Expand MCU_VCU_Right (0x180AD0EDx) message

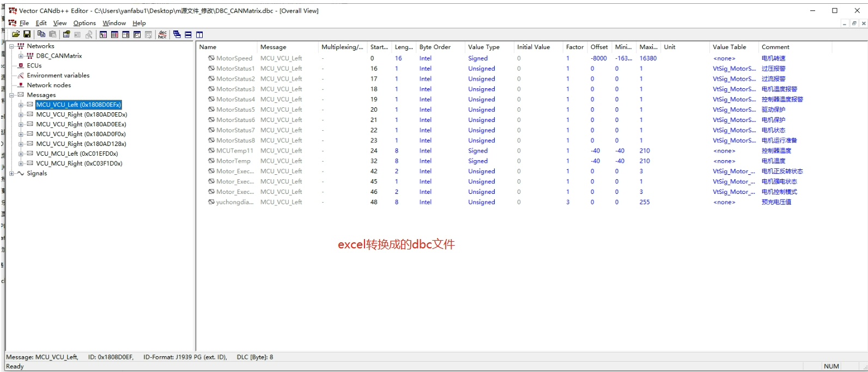[x=21, y=114]
